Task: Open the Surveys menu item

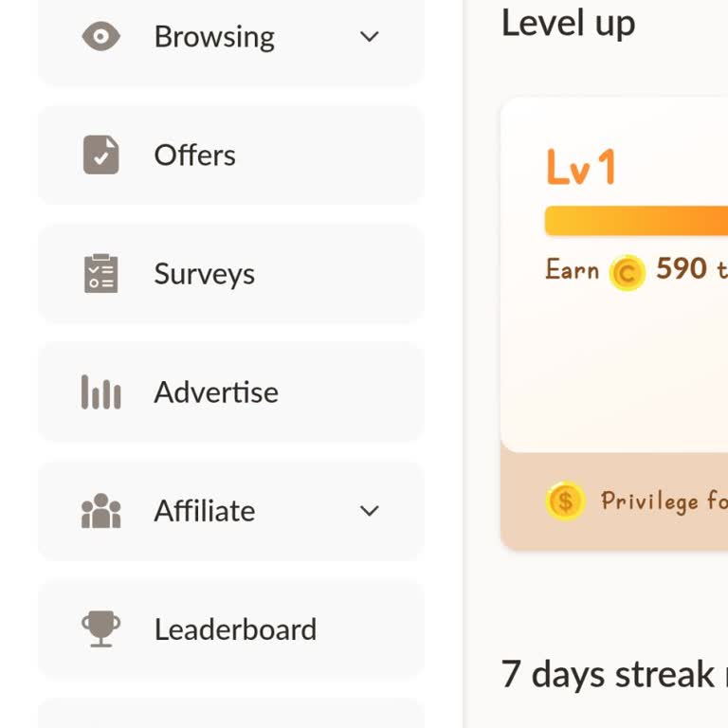Action: (x=205, y=274)
